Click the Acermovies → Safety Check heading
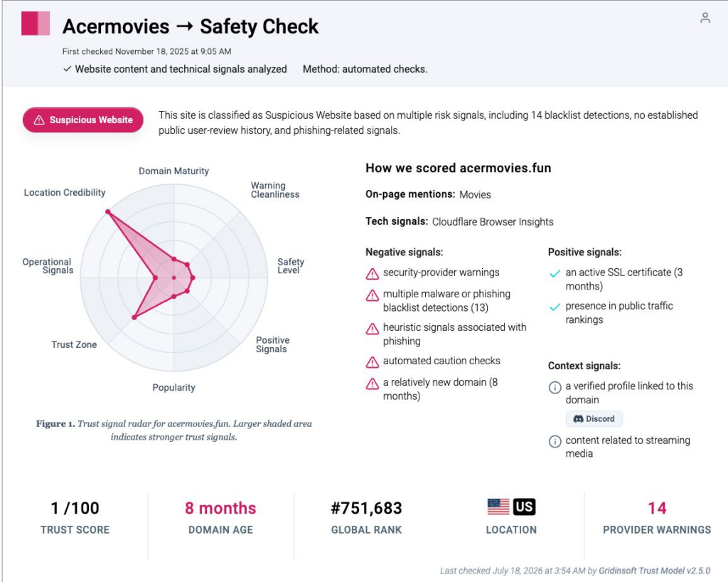728x582 pixels. [191, 26]
